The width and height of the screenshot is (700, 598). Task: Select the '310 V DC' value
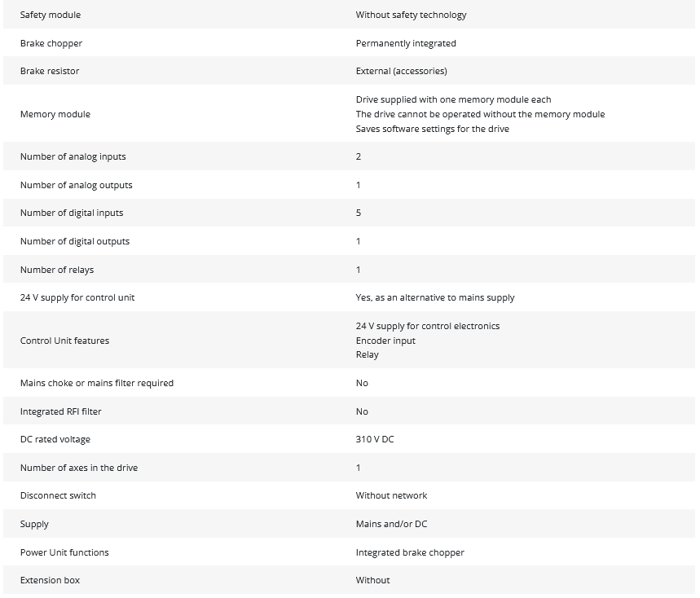pos(375,439)
